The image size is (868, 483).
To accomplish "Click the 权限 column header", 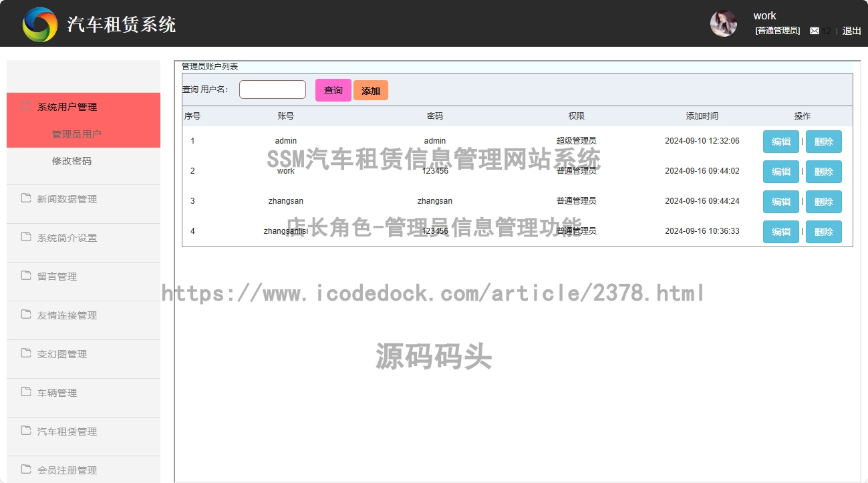I will click(577, 116).
